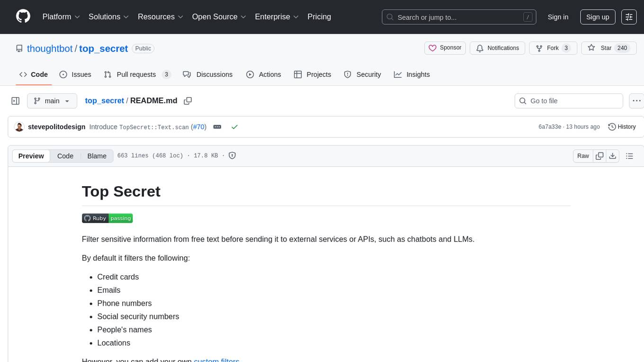644x362 pixels.
Task: Switch file view to Code
Action: click(65, 156)
